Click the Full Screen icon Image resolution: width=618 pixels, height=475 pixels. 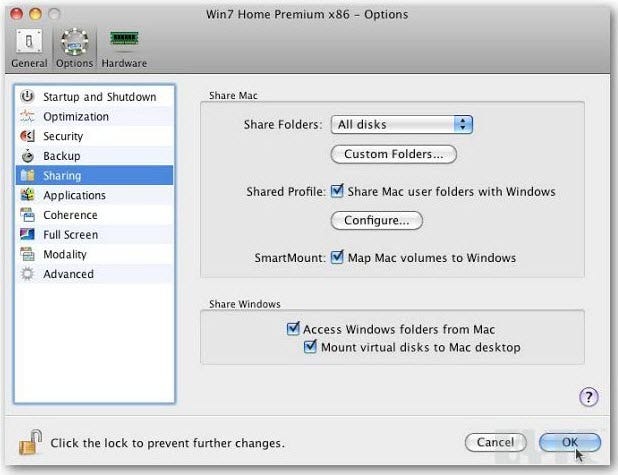[x=27, y=234]
